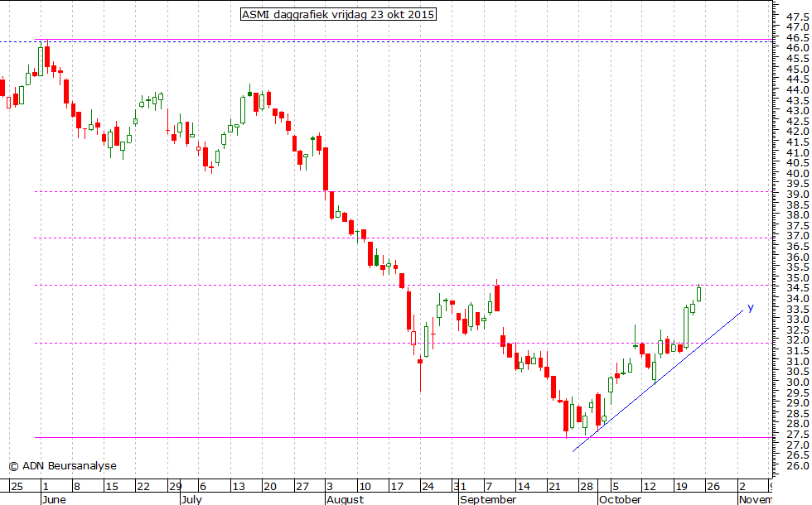Screen dimensions: 812x505
Task: Click date label 10 in August
Action: click(365, 487)
